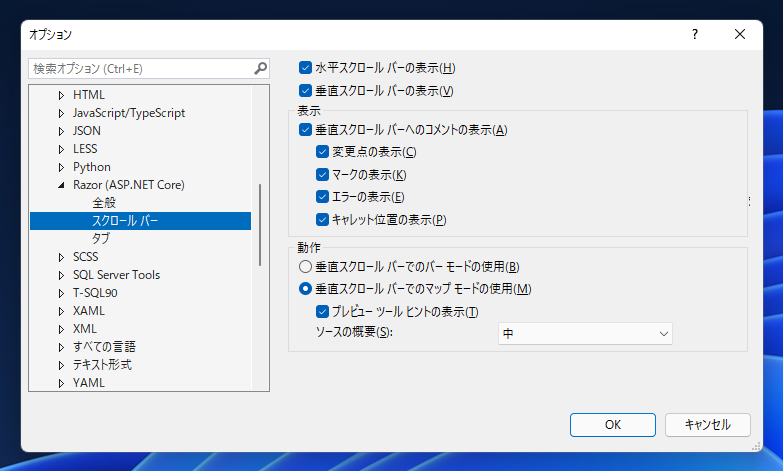Viewport: 783px width, 471px height.
Task: Select 全般 under Razor
Action: pyautogui.click(x=104, y=203)
